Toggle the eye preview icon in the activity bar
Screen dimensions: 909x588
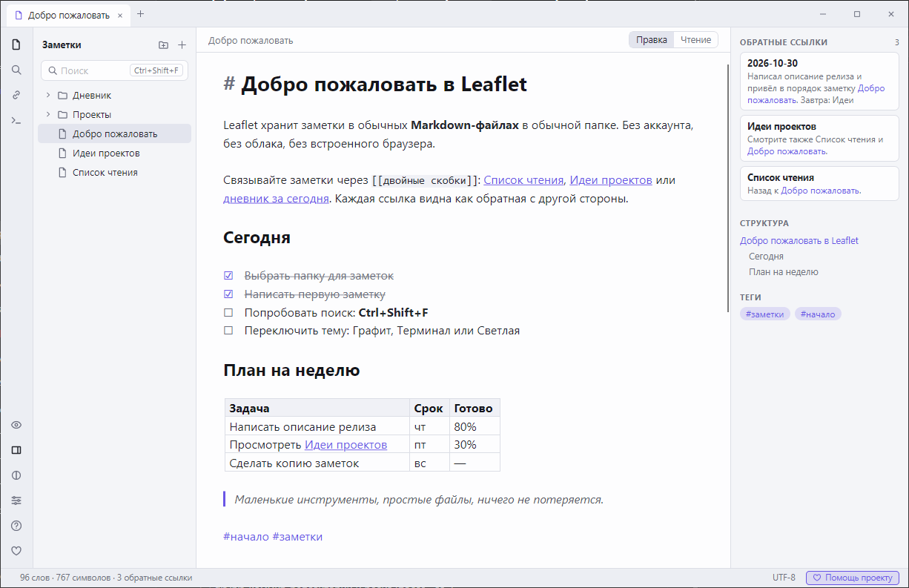click(16, 425)
